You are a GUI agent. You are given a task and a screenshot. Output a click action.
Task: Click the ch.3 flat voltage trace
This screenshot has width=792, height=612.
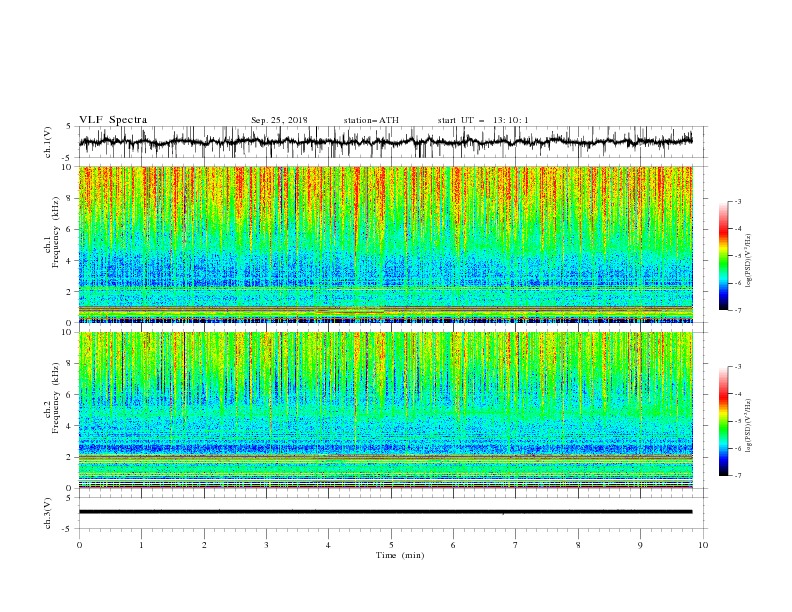pos(386,512)
